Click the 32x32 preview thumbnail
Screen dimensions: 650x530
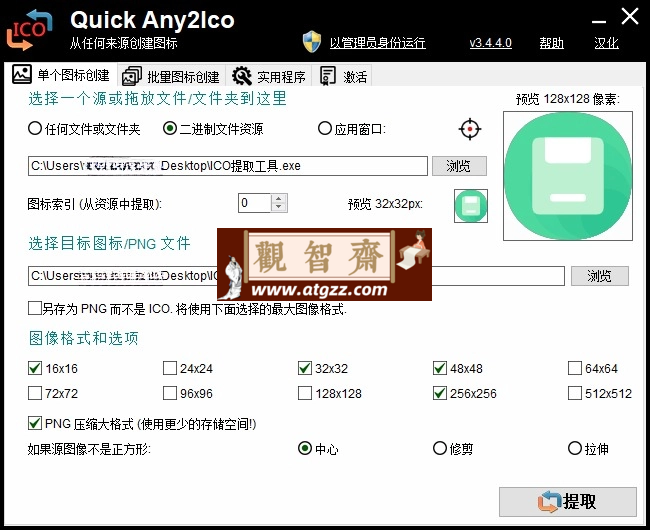pos(471,206)
